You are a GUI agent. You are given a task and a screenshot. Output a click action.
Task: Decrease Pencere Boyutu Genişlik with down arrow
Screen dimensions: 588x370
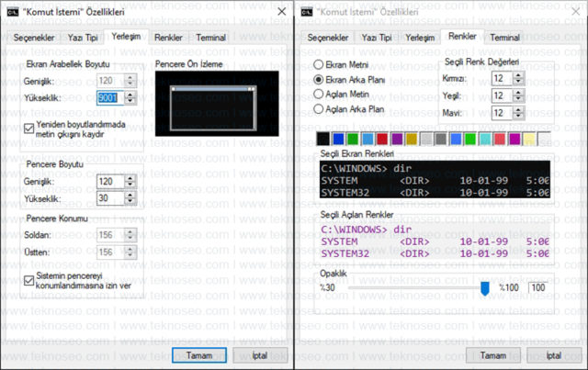coord(130,185)
